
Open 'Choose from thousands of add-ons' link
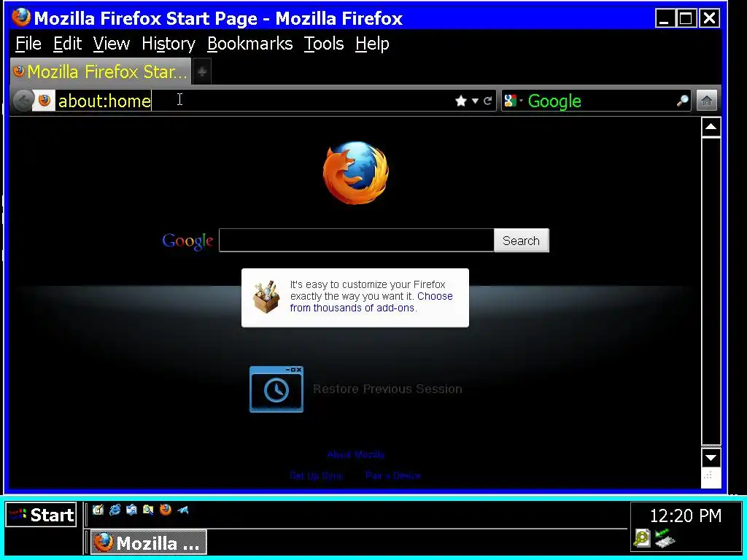(x=371, y=302)
